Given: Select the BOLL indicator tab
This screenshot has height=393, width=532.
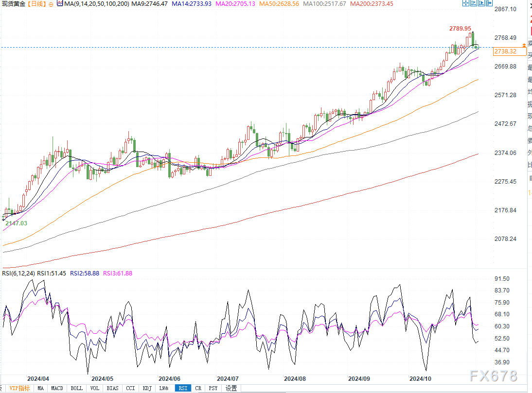Looking at the screenshot, I should point(76,388).
